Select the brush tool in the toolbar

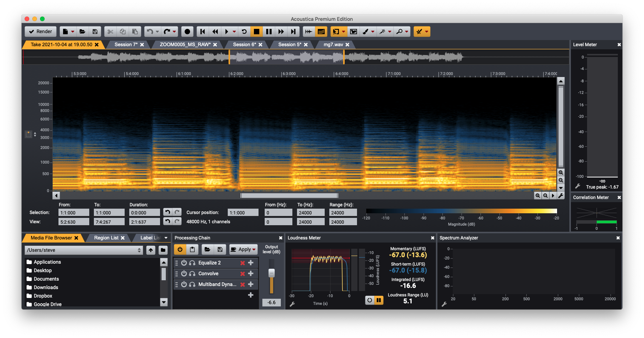point(366,32)
